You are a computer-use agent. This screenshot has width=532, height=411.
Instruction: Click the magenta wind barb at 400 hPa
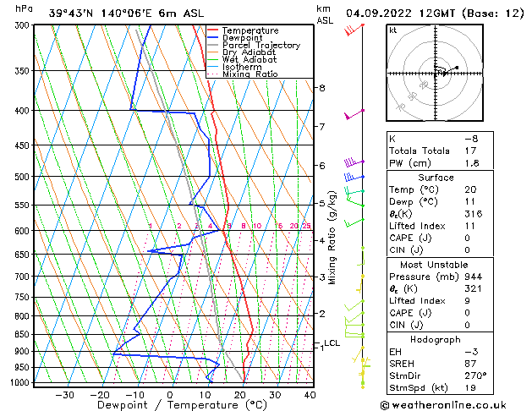(x=354, y=114)
